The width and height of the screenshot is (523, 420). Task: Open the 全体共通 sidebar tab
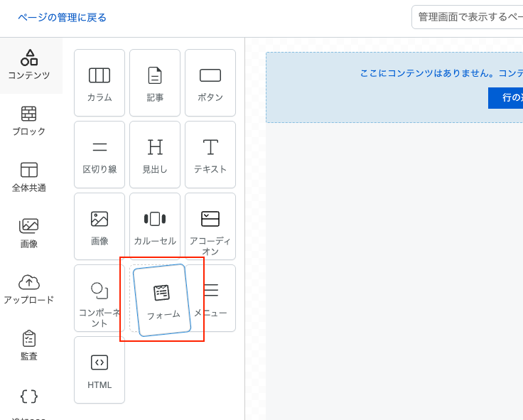29,178
